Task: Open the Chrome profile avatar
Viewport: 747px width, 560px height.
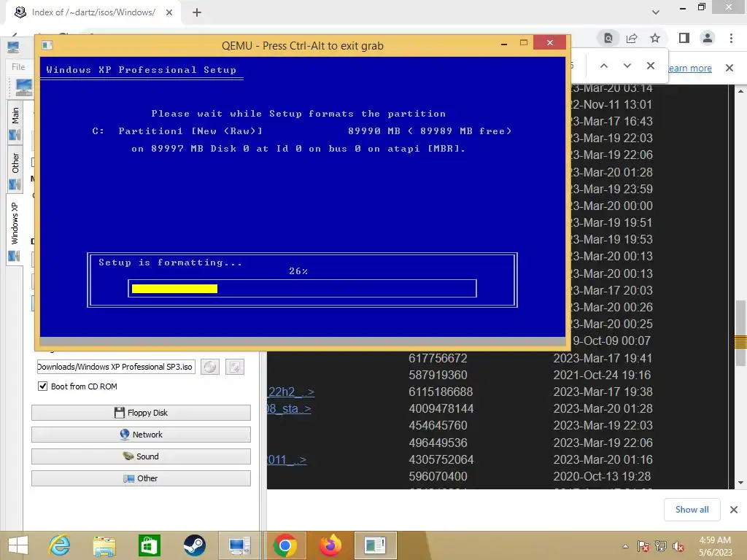Action: point(708,38)
